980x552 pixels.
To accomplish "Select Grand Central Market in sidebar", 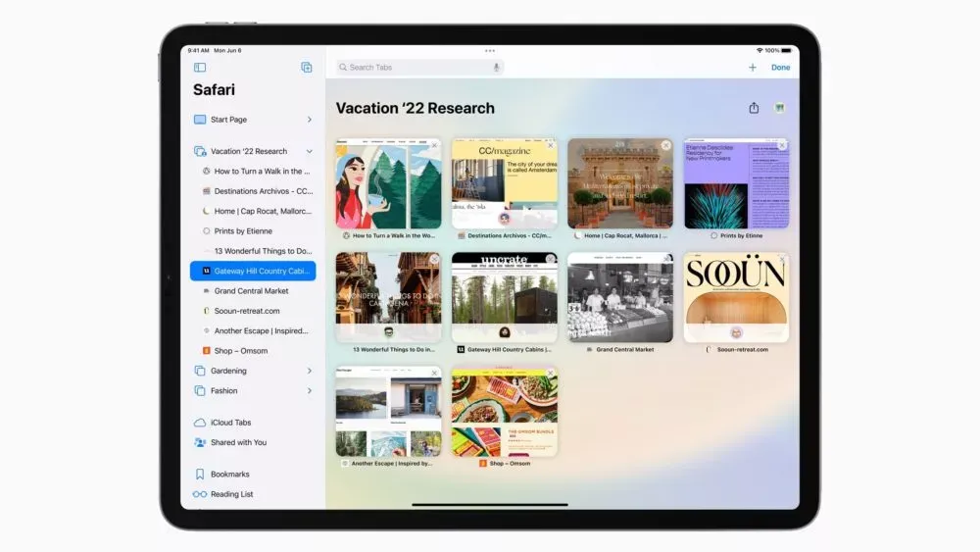I will (253, 291).
